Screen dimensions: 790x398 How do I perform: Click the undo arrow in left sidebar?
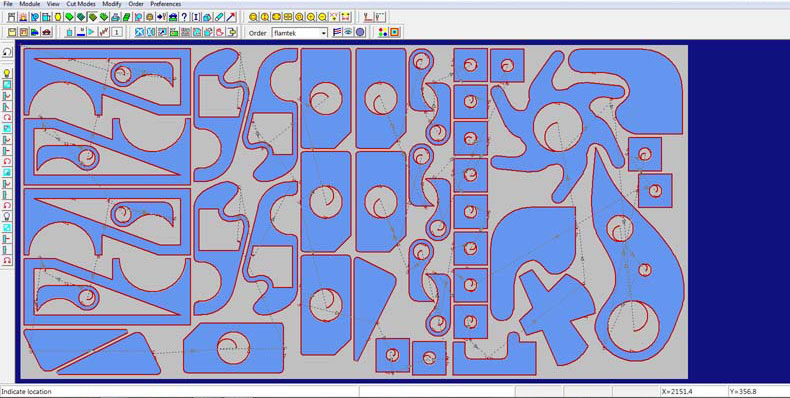coord(7,52)
